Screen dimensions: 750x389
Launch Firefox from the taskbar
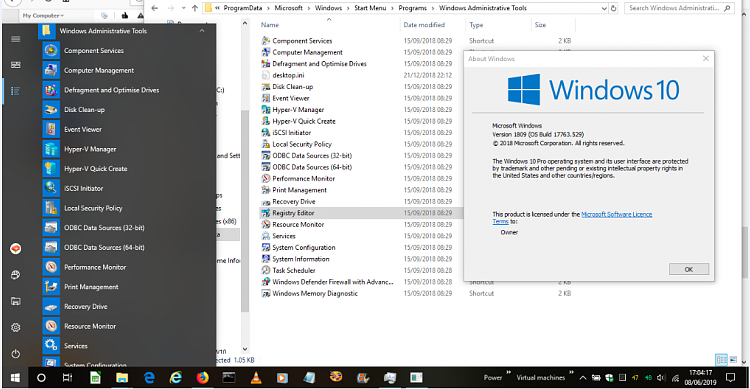(x=203, y=378)
